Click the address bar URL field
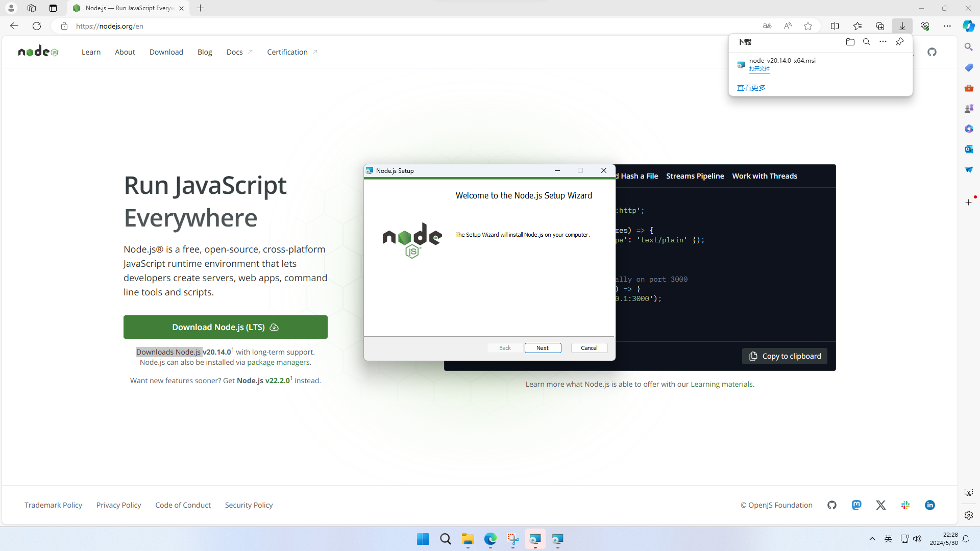This screenshot has height=551, width=980. (357, 26)
